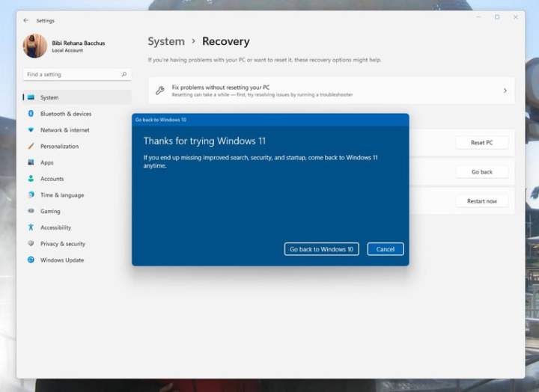Close the Settings window
Viewport: 539px width, 392px height.
tap(515, 16)
